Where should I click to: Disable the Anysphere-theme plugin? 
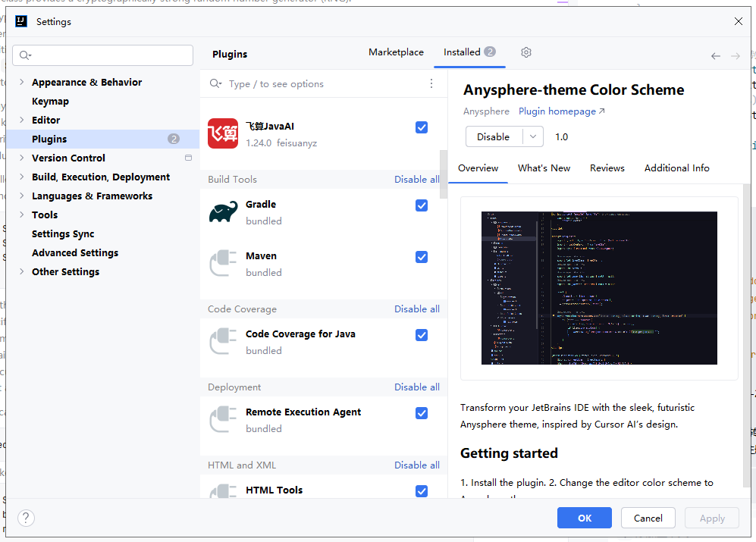tap(494, 136)
